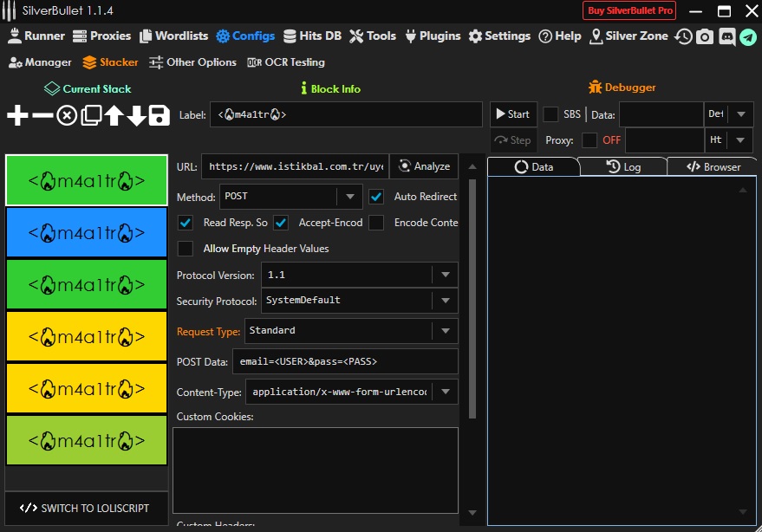
Task: Open the Discord link icon
Action: pyautogui.click(x=726, y=36)
